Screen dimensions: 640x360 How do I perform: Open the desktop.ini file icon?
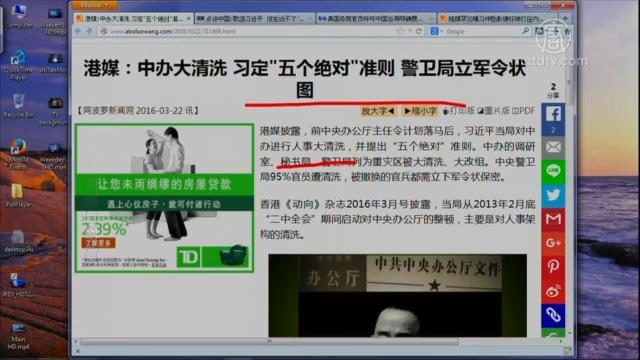[18, 242]
